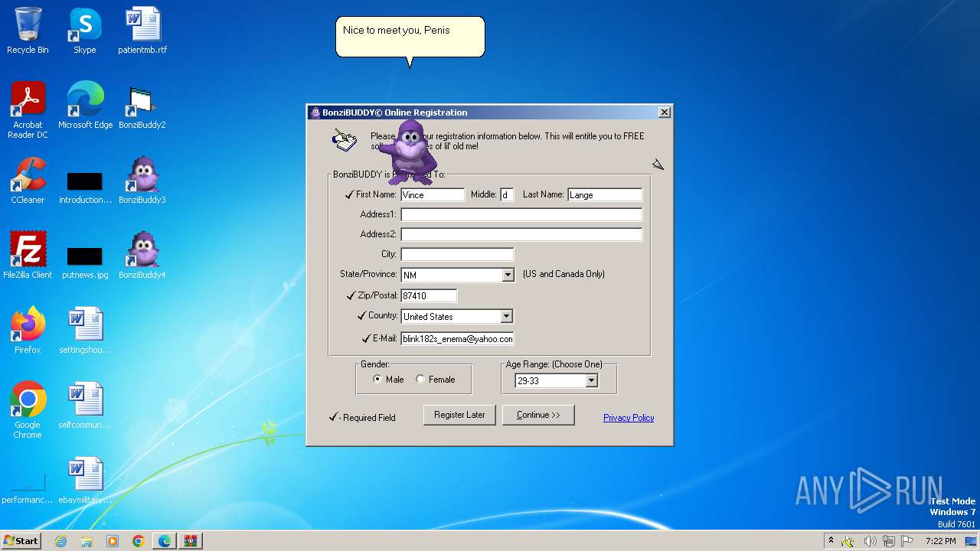Open Windows Media Player taskbar icon
The width and height of the screenshot is (980, 551).
(113, 541)
